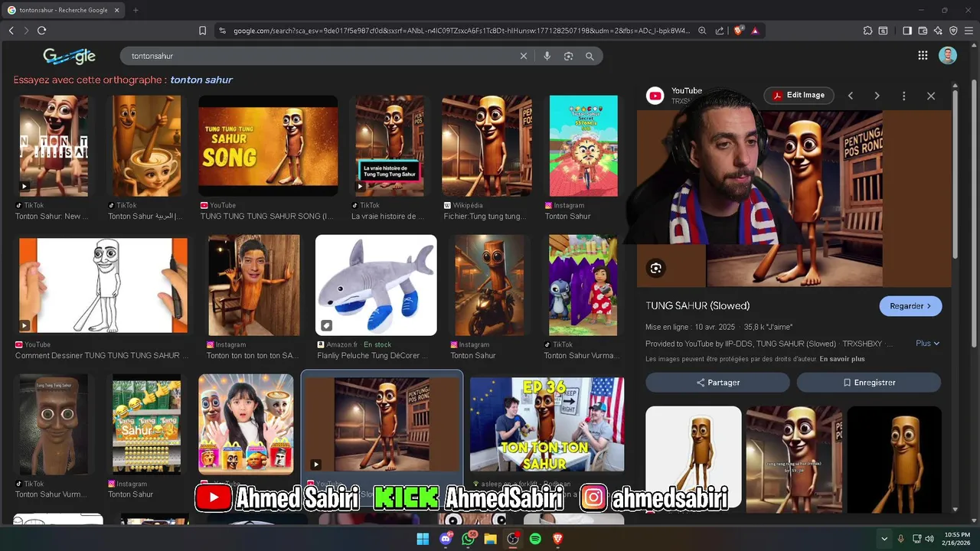This screenshot has width=980, height=551.
Task: Reload the current Google page
Action: [x=41, y=31]
